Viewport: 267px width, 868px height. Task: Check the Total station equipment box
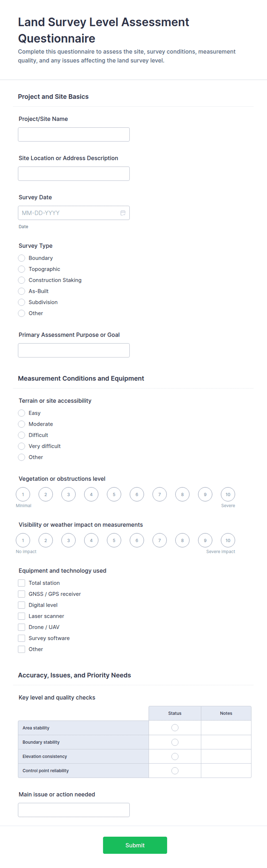(22, 583)
